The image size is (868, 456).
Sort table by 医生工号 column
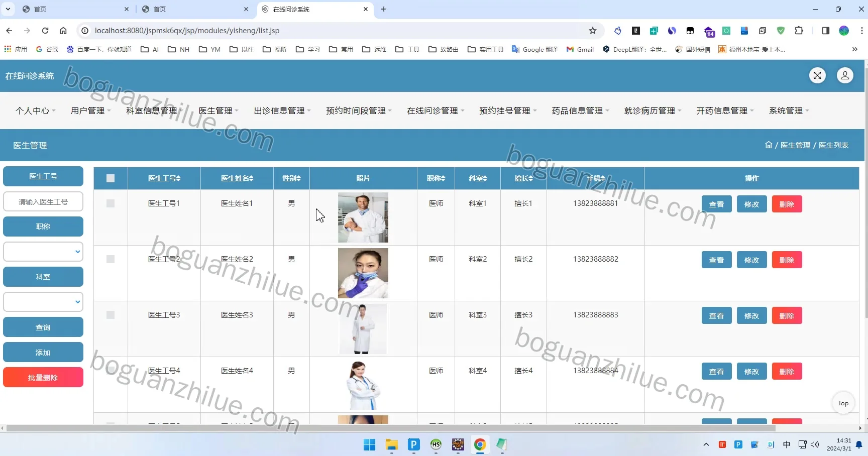click(x=164, y=178)
